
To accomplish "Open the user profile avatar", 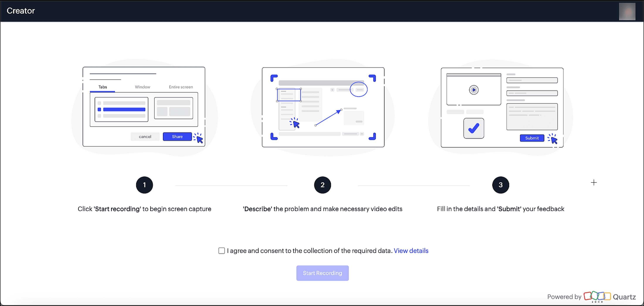I will coord(627,12).
